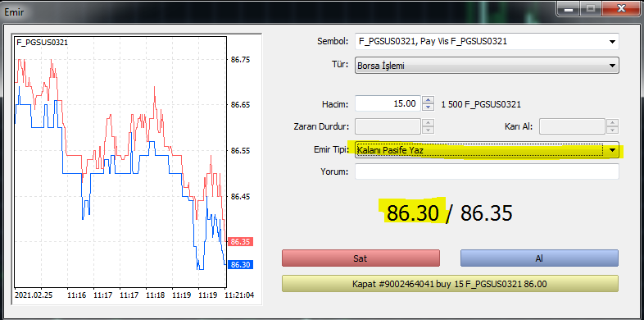Image resolution: width=644 pixels, height=320 pixels.
Task: Decrease Hacim volume with down arrow
Action: (x=428, y=107)
